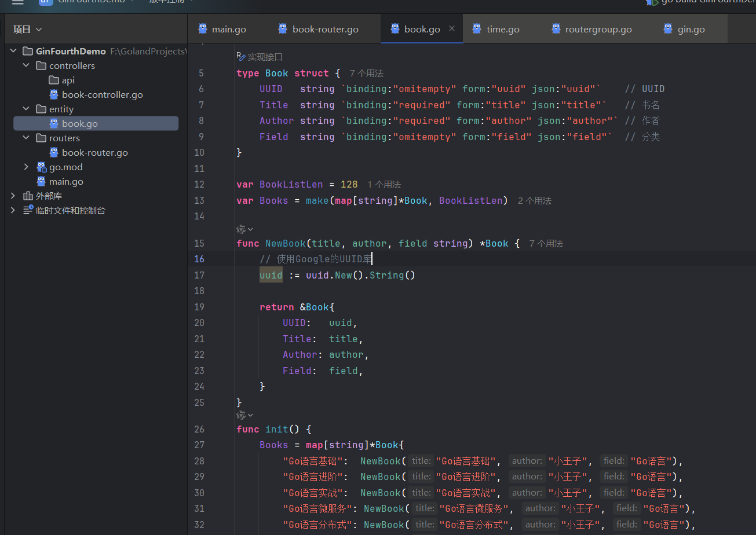This screenshot has width=756, height=535.
Task: Open the 项目 view dropdown
Action: pyautogui.click(x=28, y=29)
